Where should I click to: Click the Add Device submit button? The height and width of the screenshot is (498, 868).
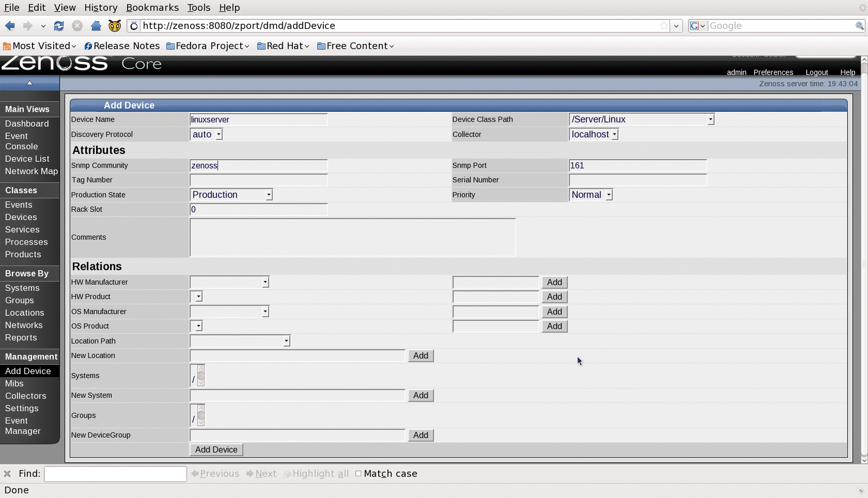point(216,450)
